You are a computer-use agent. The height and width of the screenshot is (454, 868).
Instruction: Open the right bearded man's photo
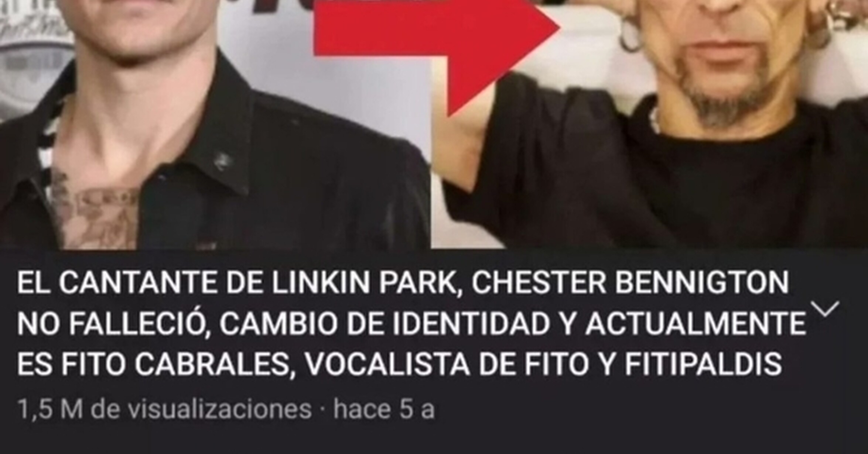coord(649,124)
